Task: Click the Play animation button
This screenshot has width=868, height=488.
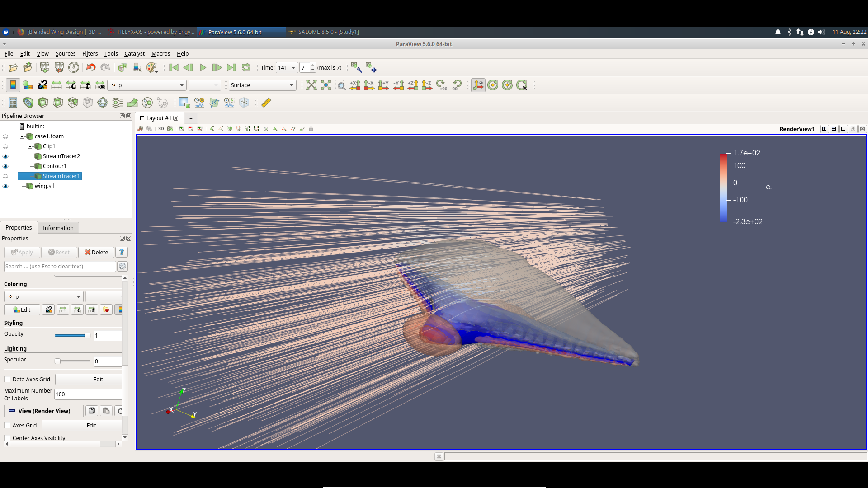Action: point(203,68)
